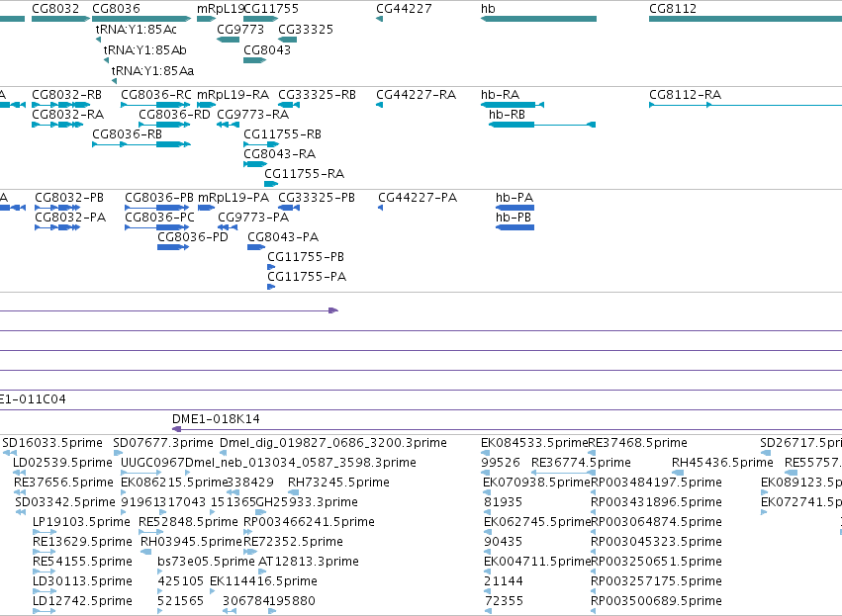Select the hb gene bar

(538, 19)
